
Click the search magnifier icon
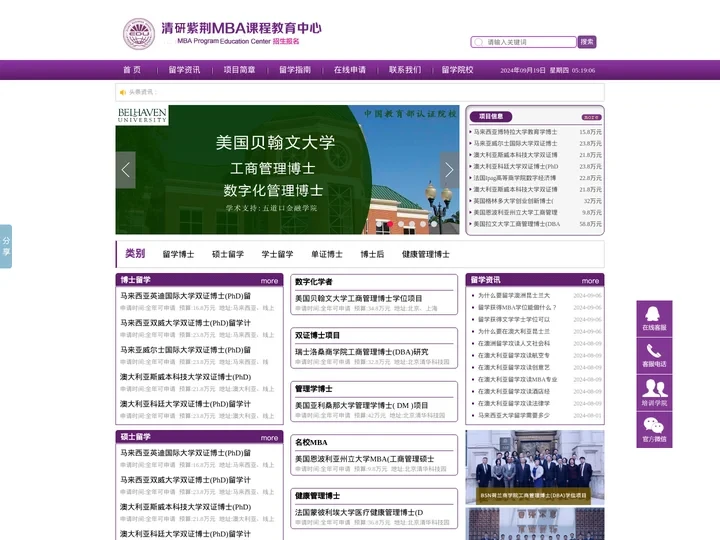click(x=478, y=42)
